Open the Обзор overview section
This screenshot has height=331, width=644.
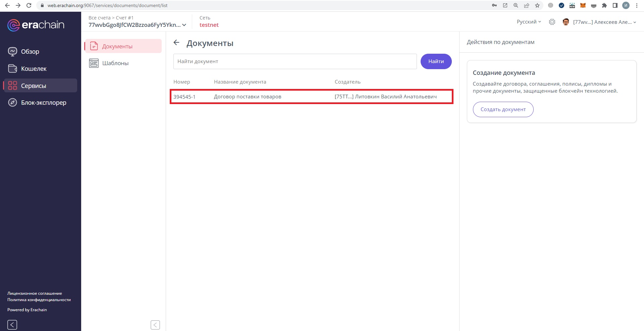pos(30,52)
